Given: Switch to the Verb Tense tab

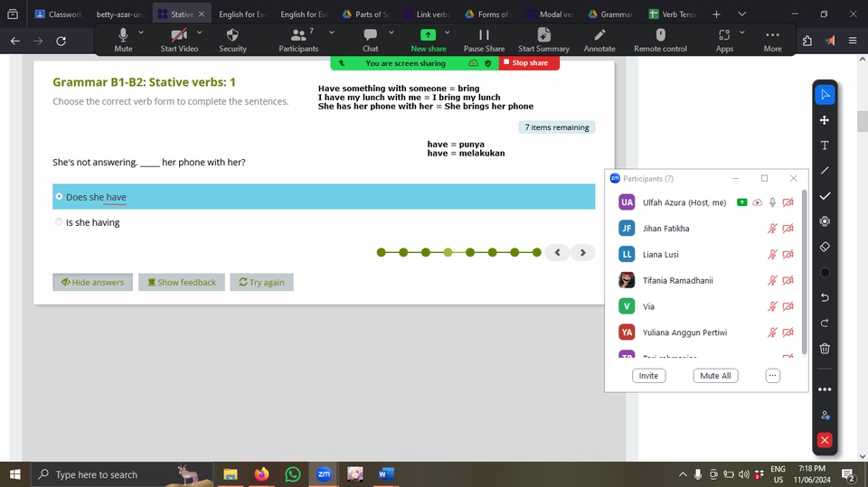Looking at the screenshot, I should click(x=673, y=14).
